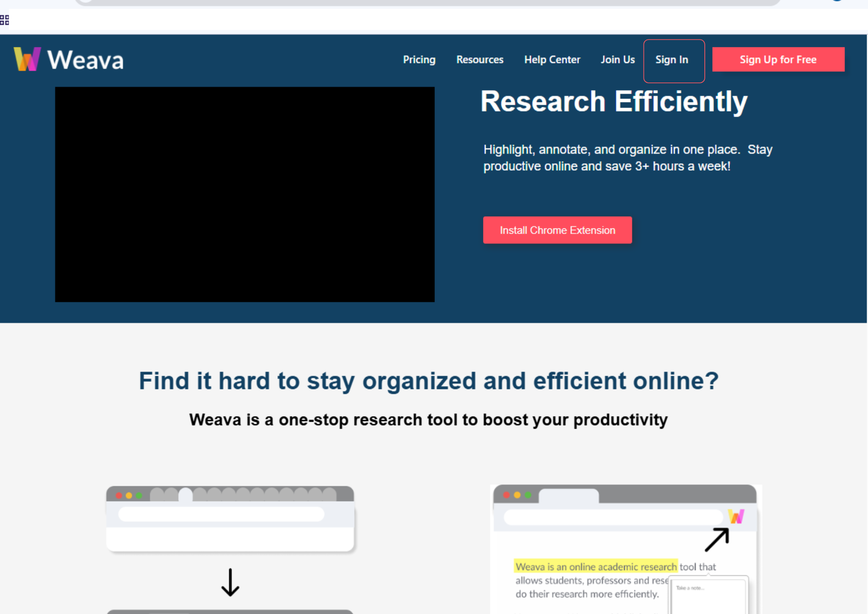The width and height of the screenshot is (868, 614).
Task: Click the 'Take a note' box
Action: tap(708, 596)
